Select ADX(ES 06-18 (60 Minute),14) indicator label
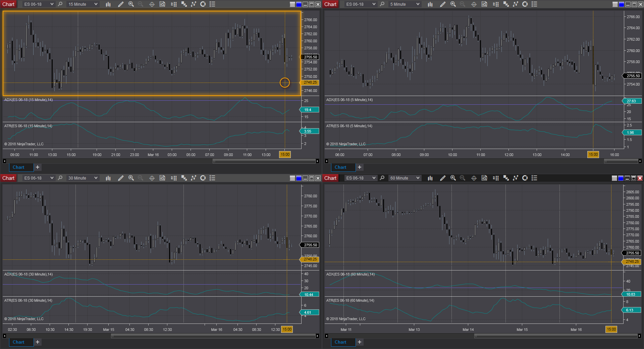Screen dimensions: 644x349 pos(351,275)
